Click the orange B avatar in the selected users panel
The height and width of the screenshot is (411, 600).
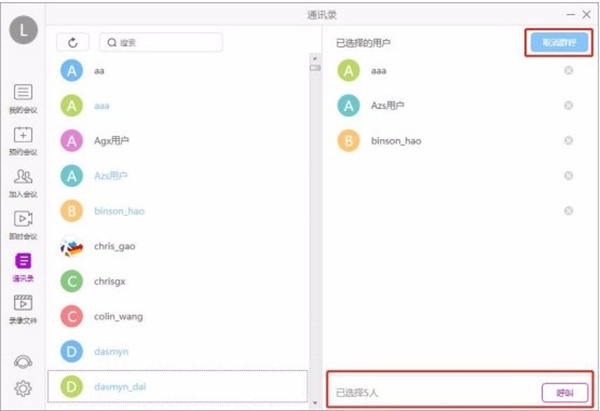point(349,141)
